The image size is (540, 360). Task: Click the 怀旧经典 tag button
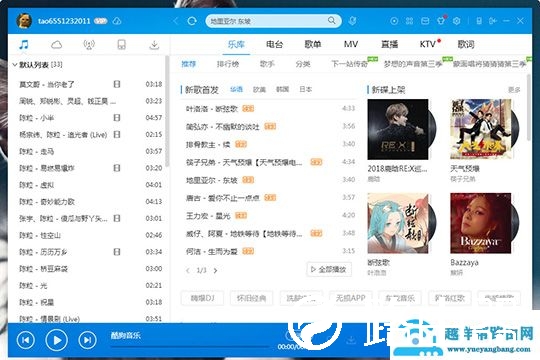click(x=251, y=298)
